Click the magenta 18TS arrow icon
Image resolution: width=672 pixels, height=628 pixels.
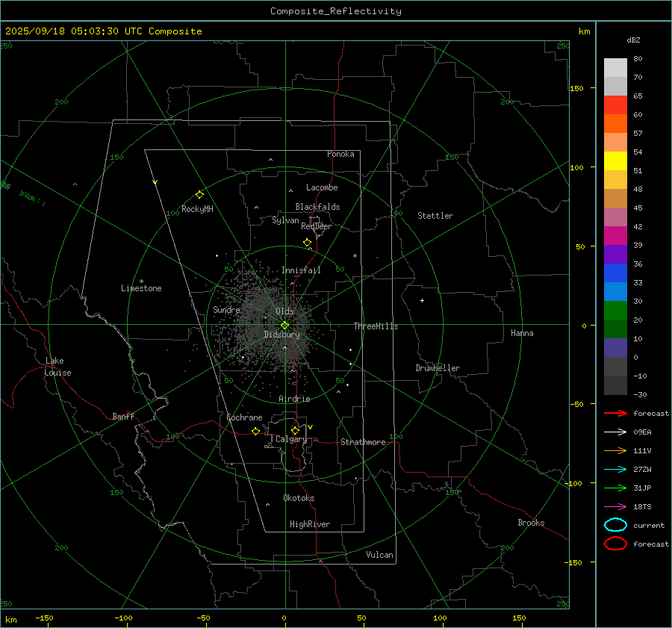[615, 506]
